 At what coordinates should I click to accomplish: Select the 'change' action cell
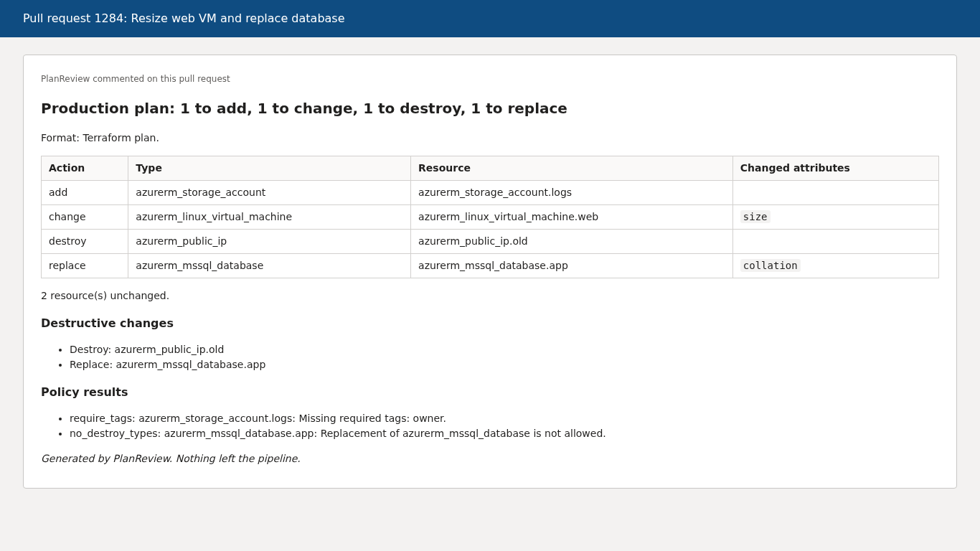pyautogui.click(x=85, y=217)
